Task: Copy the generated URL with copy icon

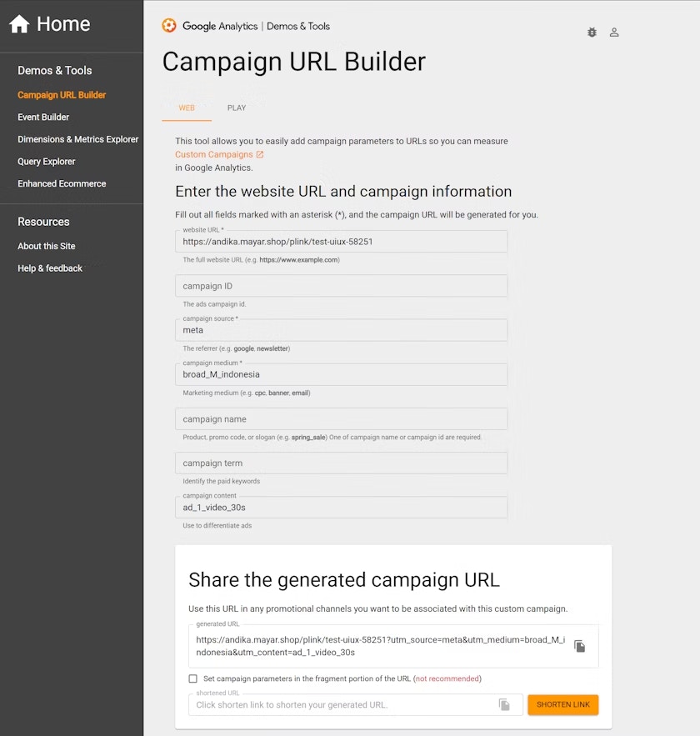Action: [x=580, y=646]
